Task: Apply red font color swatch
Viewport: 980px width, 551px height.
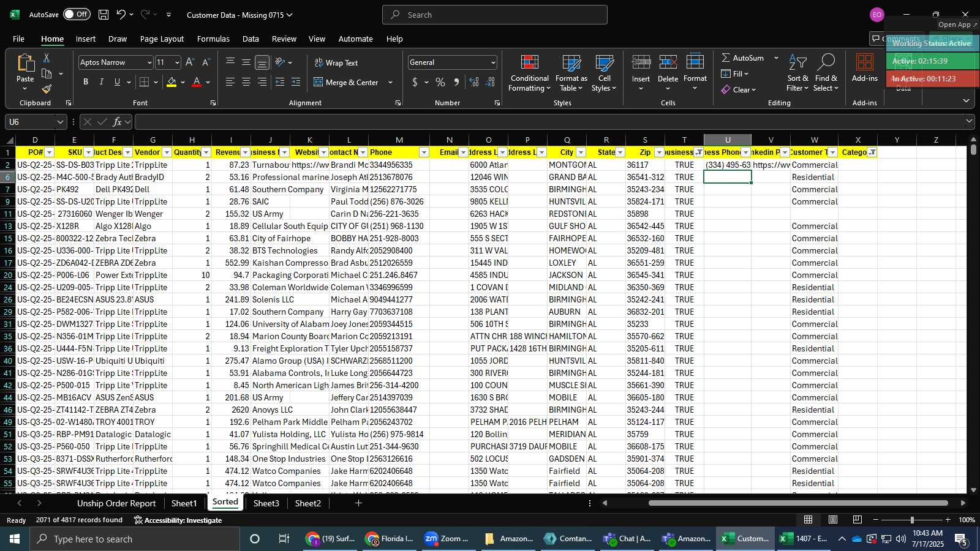Action: click(x=197, y=82)
